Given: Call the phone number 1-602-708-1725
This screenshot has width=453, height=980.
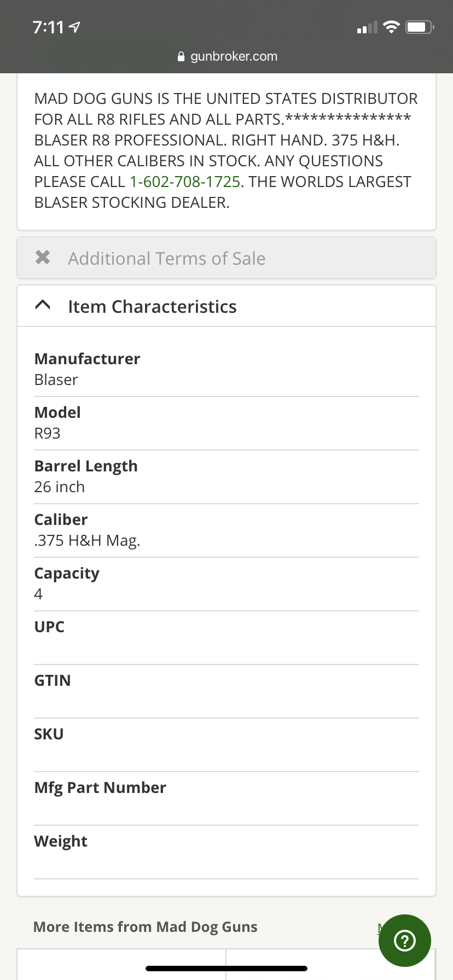Looking at the screenshot, I should click(185, 182).
